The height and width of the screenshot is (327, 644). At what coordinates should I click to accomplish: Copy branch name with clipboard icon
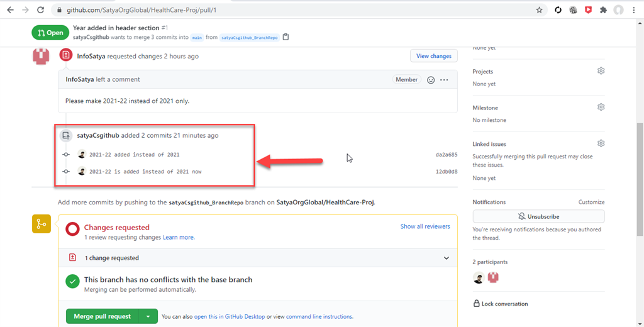pyautogui.click(x=286, y=37)
